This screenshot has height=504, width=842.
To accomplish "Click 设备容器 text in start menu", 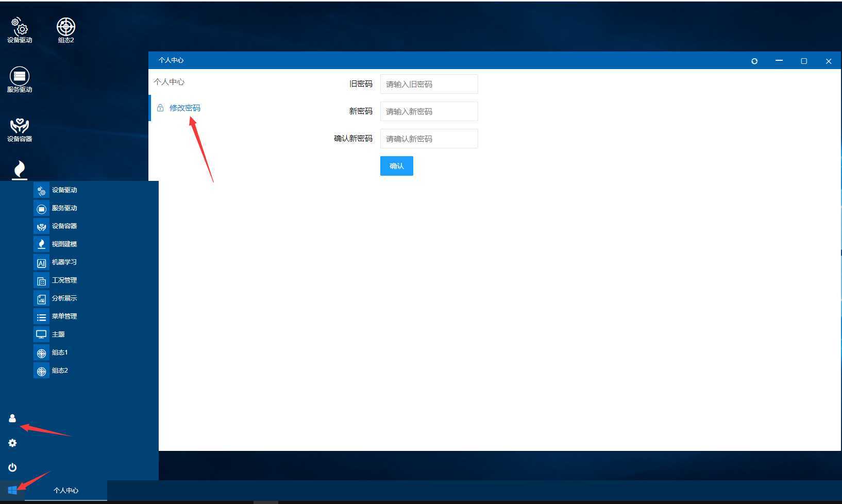I will [x=64, y=226].
